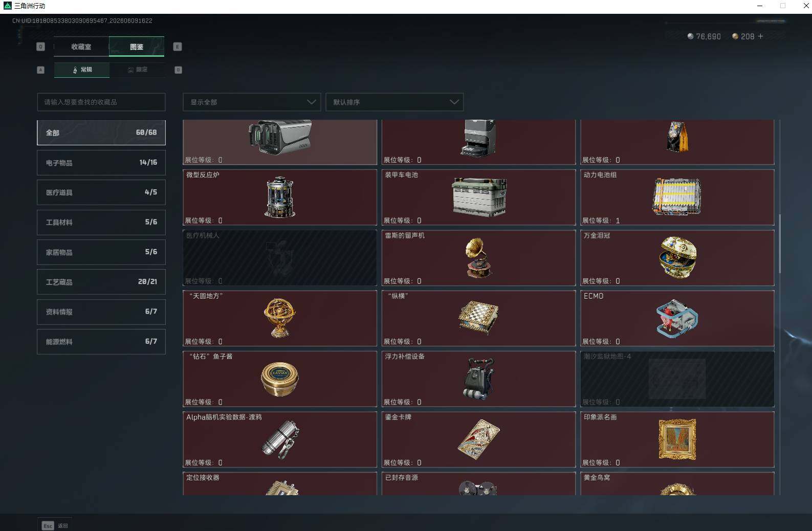Viewport: 812px width, 531px height.
Task: Click the add currency plus icon
Action: tap(760, 36)
